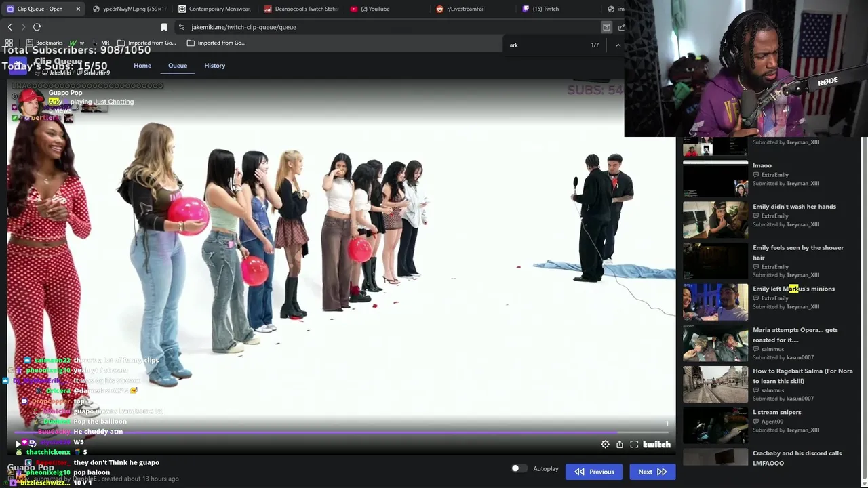
Task: Switch to the Home tab
Action: pyautogui.click(x=142, y=66)
